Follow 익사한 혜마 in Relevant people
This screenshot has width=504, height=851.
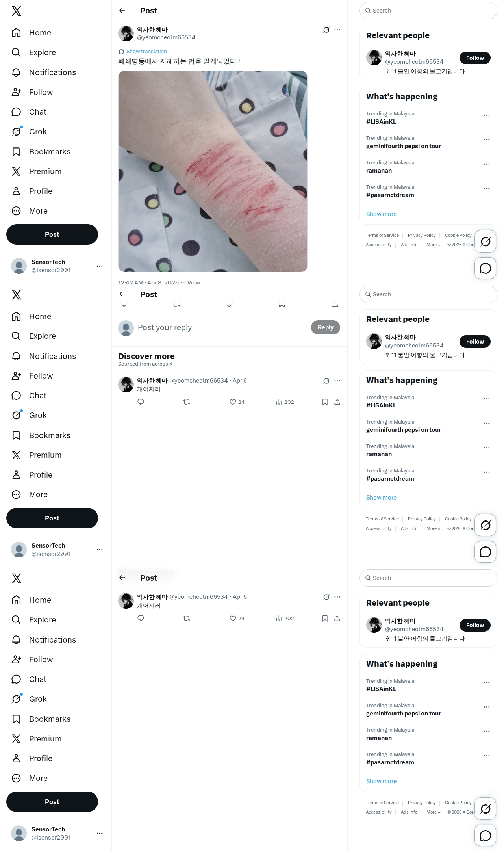tap(475, 58)
